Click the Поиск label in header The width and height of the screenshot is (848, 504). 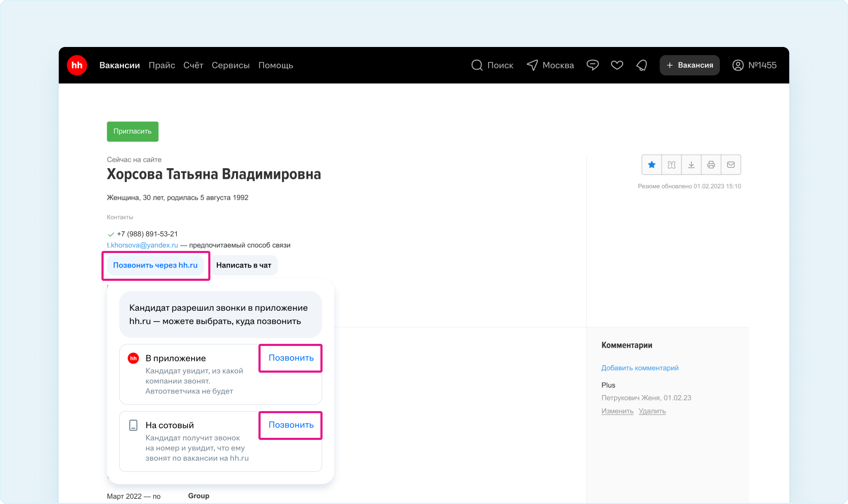500,65
